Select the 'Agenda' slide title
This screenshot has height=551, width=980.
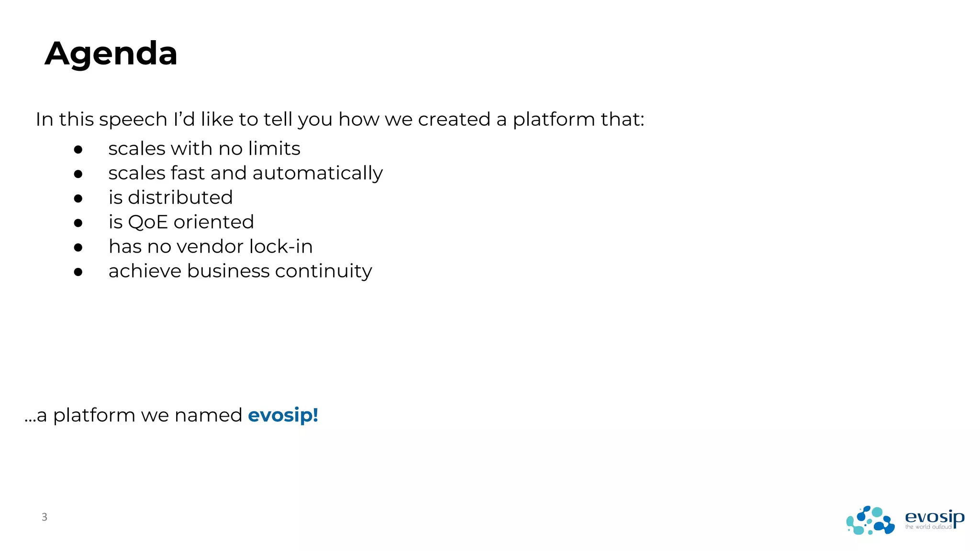tap(111, 54)
